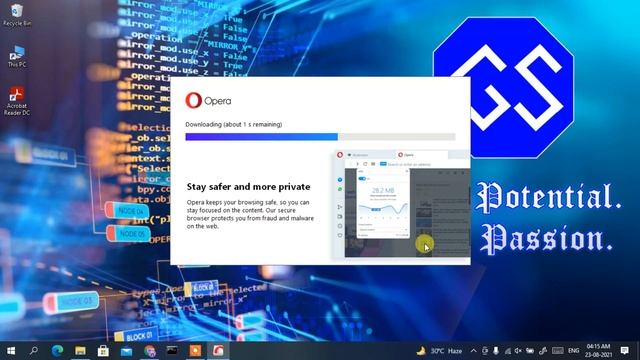
Task: Click 'Downloading (about 1 s remaining)' text
Action: pyautogui.click(x=233, y=124)
